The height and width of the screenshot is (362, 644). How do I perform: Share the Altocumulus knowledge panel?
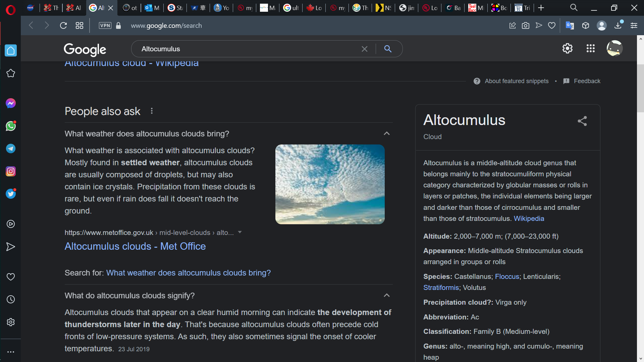(x=582, y=121)
